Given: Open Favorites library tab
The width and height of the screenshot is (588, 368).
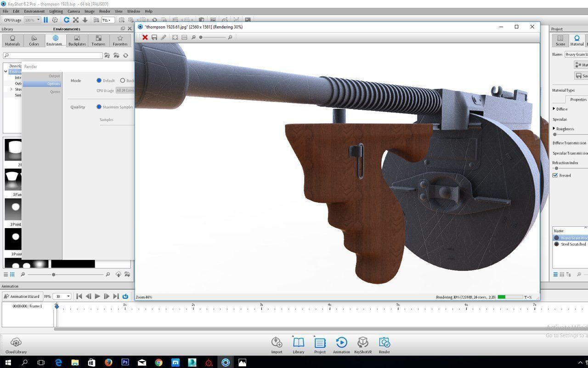Looking at the screenshot, I should tap(120, 40).
